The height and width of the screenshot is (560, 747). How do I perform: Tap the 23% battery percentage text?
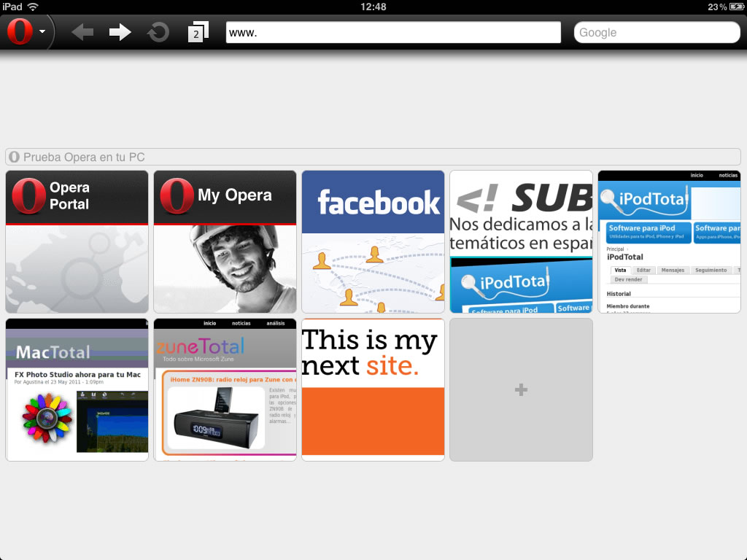(x=717, y=7)
